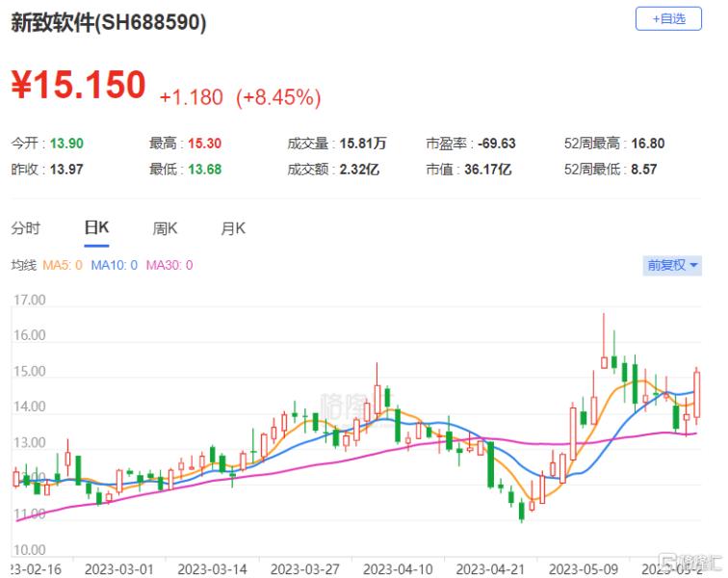Screen dimensions: 728x578
Task: Click the 2023-03-27 date axis label
Action: pyautogui.click(x=305, y=568)
